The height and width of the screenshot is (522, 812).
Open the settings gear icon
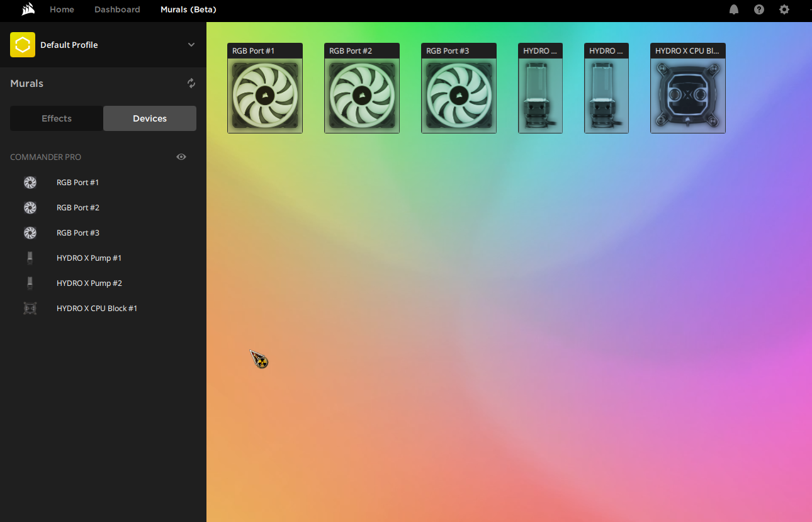pyautogui.click(x=784, y=9)
